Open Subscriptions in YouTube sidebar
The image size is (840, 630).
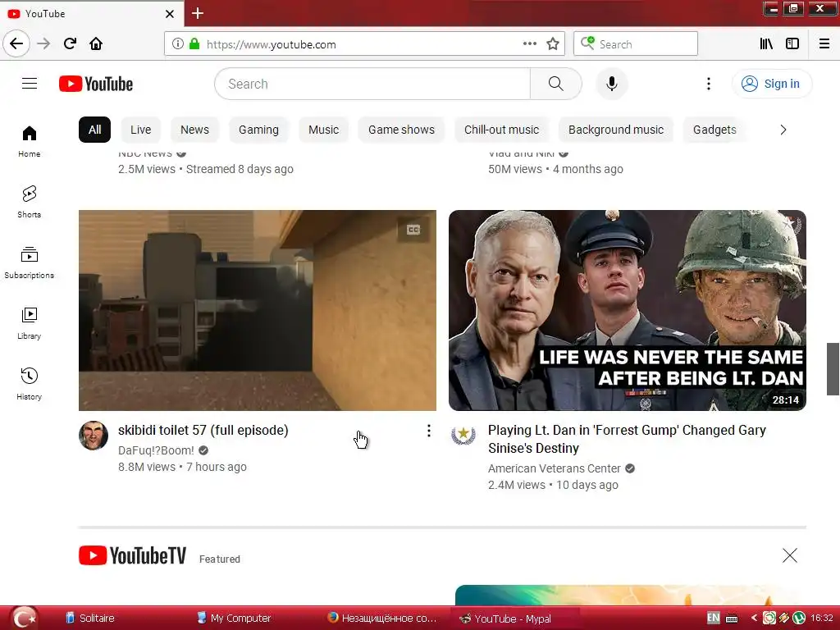click(x=30, y=262)
